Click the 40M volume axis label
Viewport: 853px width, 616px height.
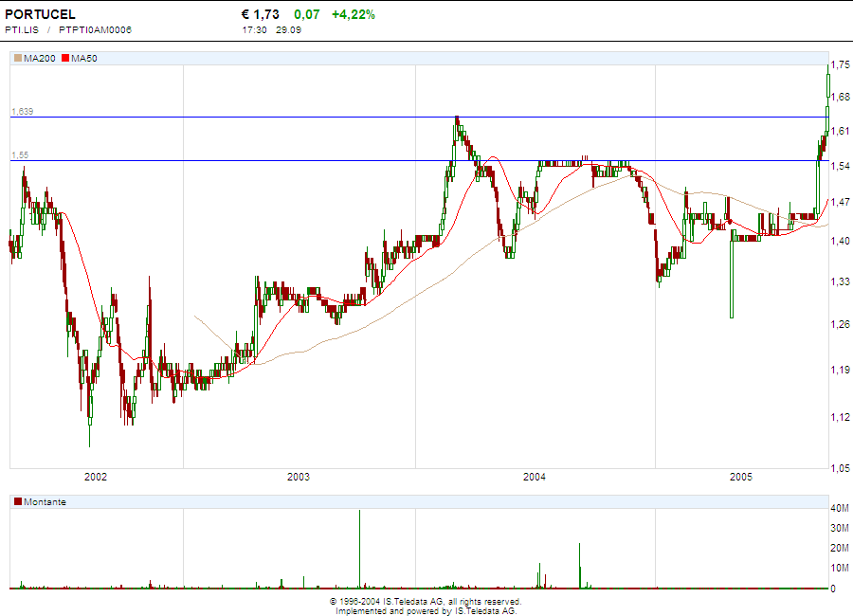click(840, 508)
